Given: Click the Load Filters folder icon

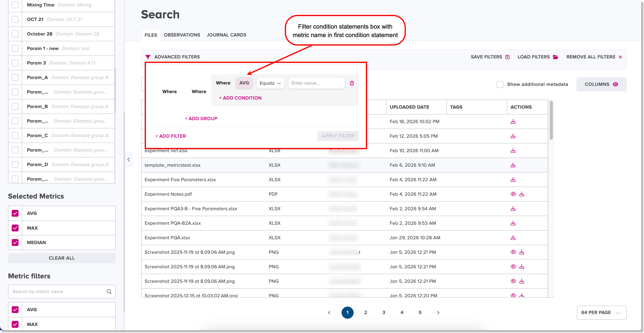Looking at the screenshot, I should [x=556, y=57].
